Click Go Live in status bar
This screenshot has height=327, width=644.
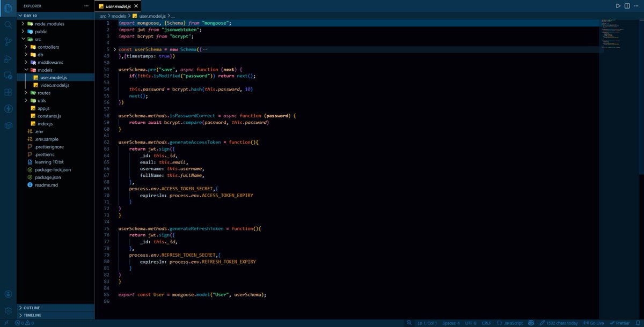[594, 323]
